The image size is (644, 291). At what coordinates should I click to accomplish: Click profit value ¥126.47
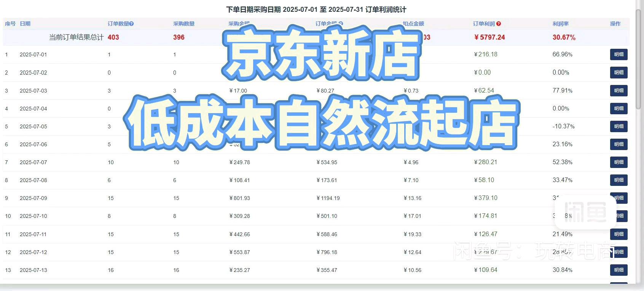pos(486,234)
